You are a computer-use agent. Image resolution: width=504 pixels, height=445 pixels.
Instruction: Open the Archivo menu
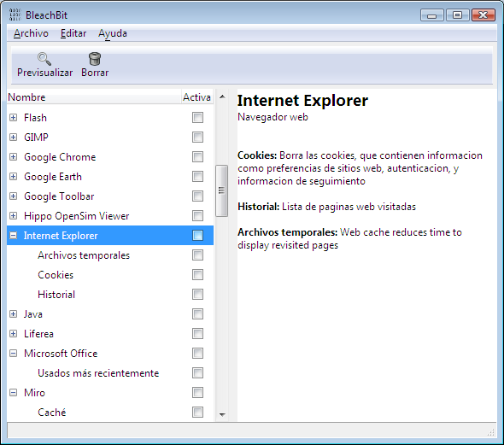[x=31, y=33]
